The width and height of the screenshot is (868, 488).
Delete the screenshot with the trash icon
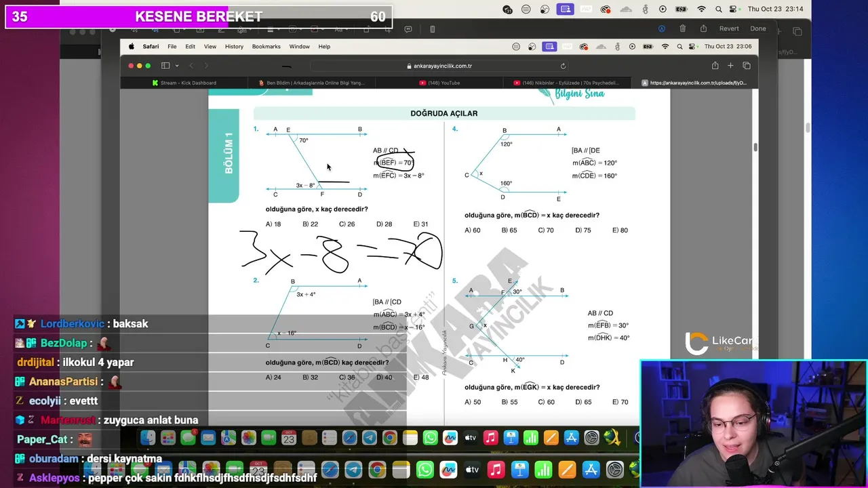pos(683,28)
